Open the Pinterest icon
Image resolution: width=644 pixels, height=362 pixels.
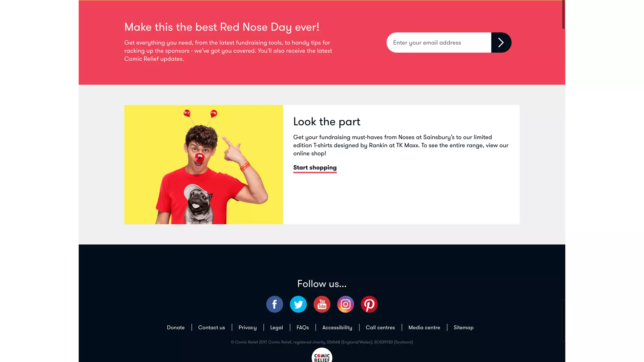(x=369, y=304)
